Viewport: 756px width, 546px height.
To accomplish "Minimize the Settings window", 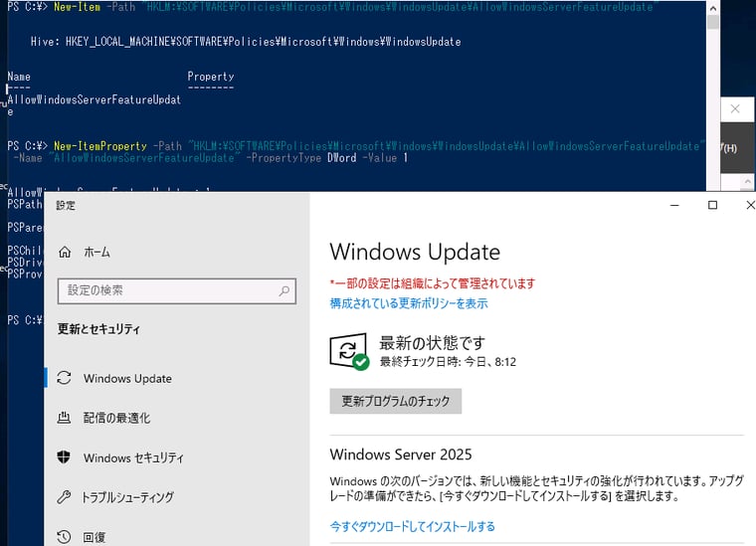I will [x=675, y=205].
